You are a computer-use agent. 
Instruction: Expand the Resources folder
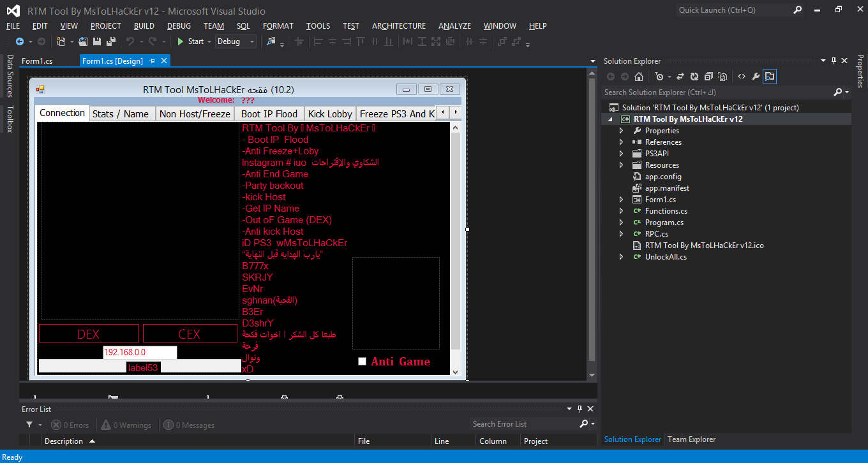[622, 165]
